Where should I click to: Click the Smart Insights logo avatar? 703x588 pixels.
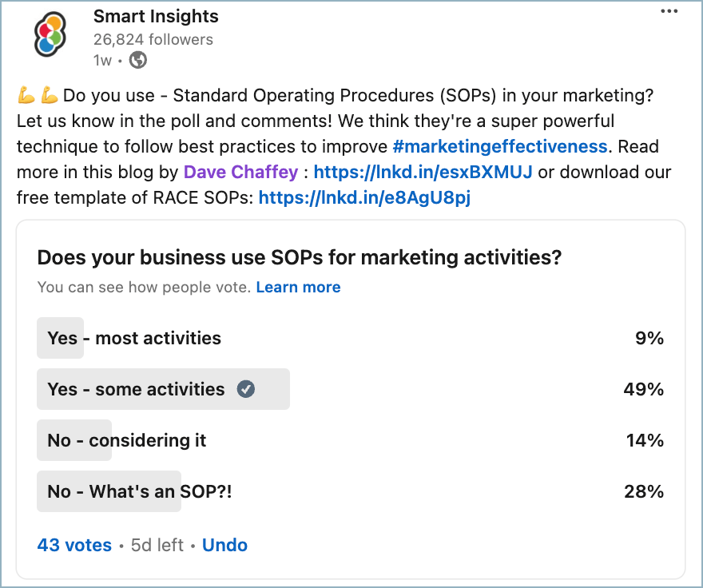[48, 36]
